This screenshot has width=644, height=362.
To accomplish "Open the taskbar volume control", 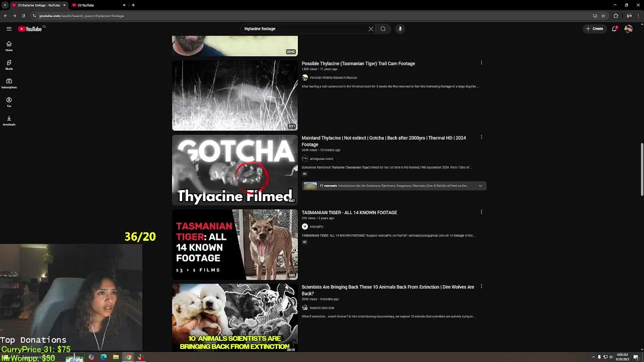I will (x=611, y=357).
